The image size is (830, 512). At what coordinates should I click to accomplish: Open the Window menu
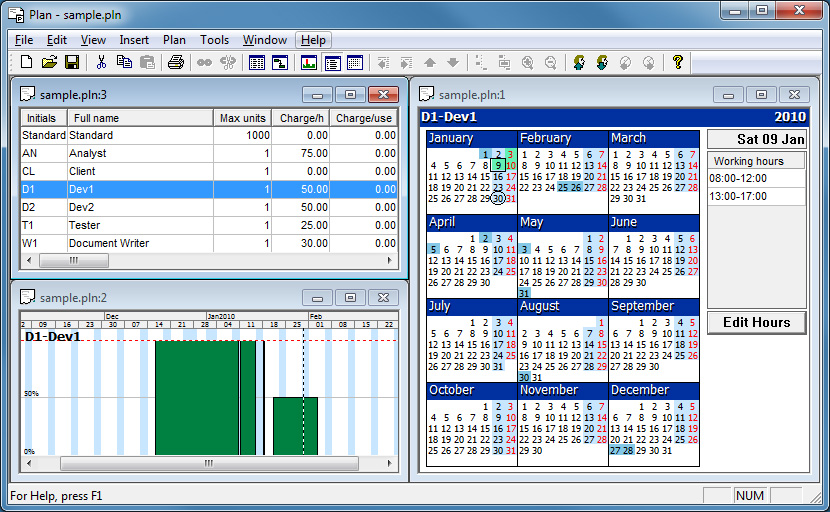(265, 40)
